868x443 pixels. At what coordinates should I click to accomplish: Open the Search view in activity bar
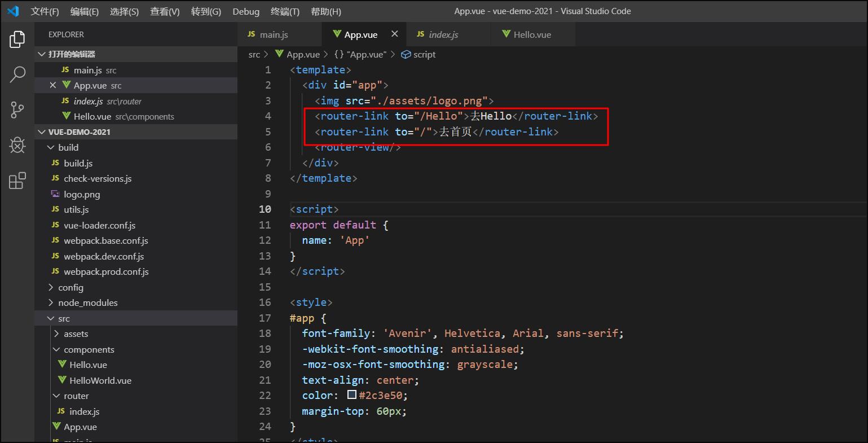[x=17, y=74]
